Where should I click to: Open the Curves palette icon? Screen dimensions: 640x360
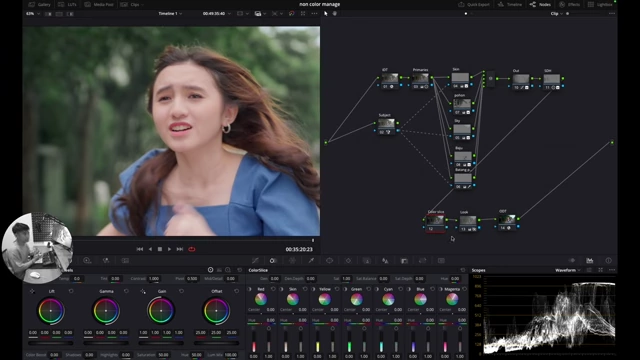(x=256, y=260)
